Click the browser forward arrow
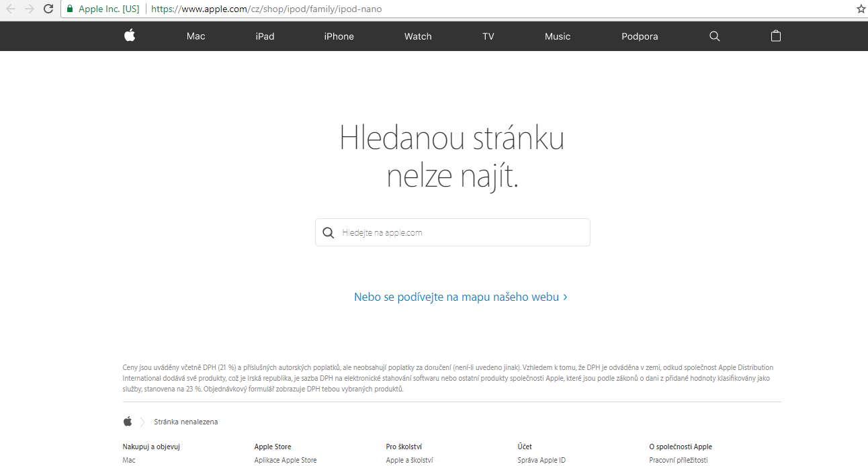Image resolution: width=868 pixels, height=466 pixels. click(30, 9)
